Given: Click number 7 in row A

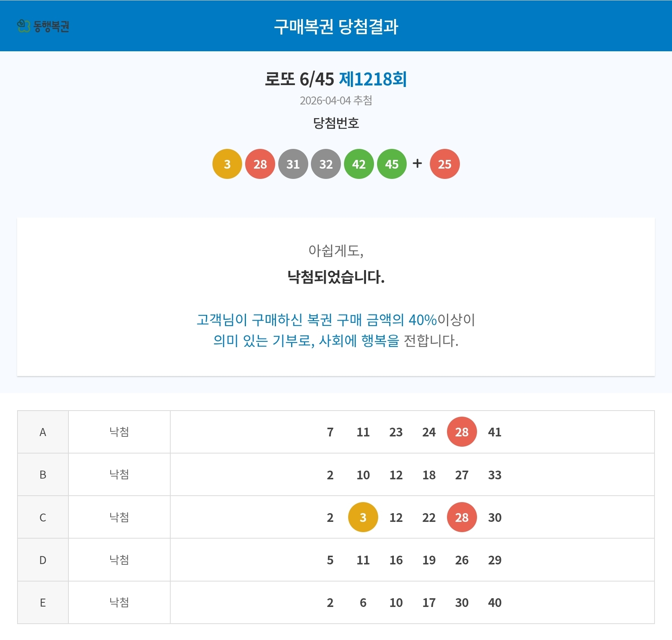Looking at the screenshot, I should [x=330, y=432].
